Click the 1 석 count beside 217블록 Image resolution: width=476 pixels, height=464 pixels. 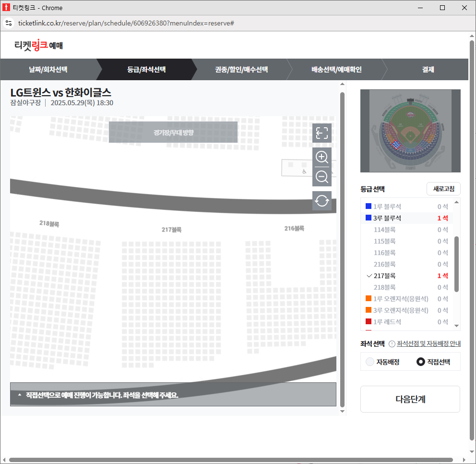tap(442, 276)
